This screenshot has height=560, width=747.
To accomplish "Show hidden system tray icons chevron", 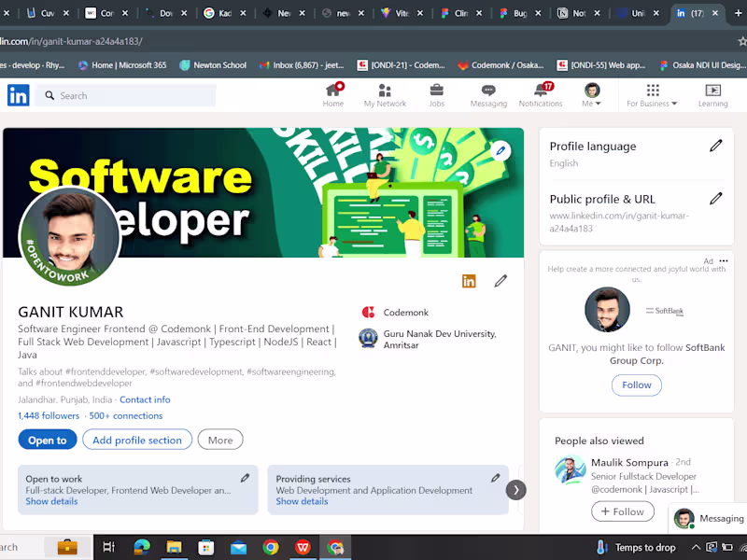I will pos(696,547).
